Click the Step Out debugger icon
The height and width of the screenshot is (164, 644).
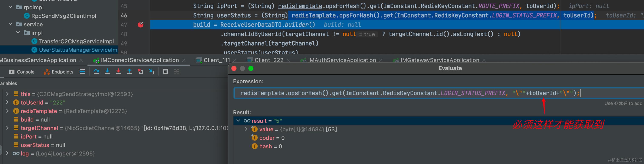pos(129,72)
